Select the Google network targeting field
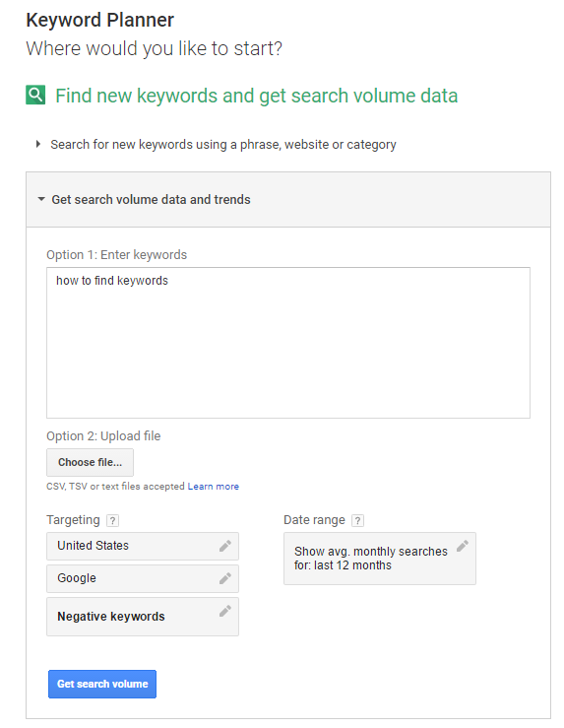The height and width of the screenshot is (728, 564). [143, 578]
